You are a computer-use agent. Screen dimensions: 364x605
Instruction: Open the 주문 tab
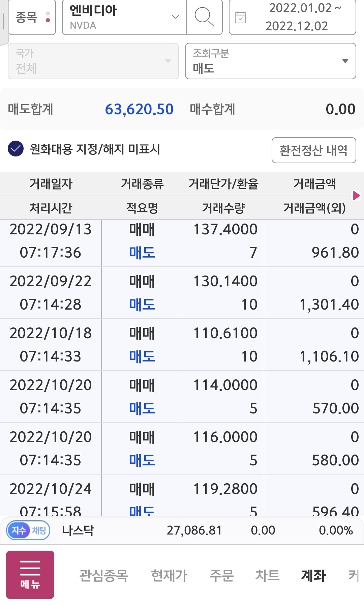point(221,575)
